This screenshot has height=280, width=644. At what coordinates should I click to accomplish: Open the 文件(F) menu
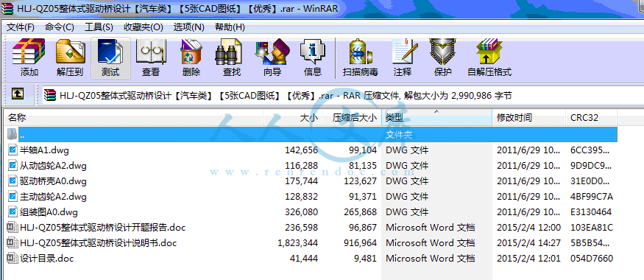pyautogui.click(x=21, y=27)
